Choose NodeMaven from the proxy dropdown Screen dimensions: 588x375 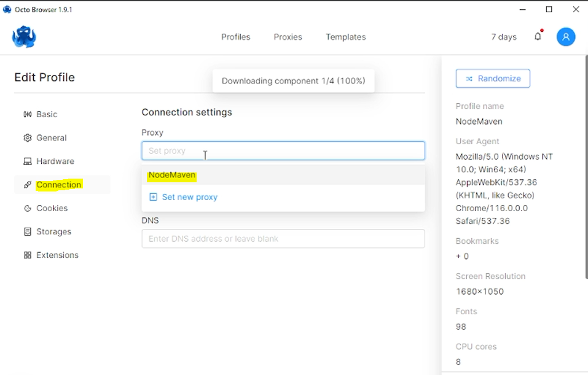[x=172, y=175]
